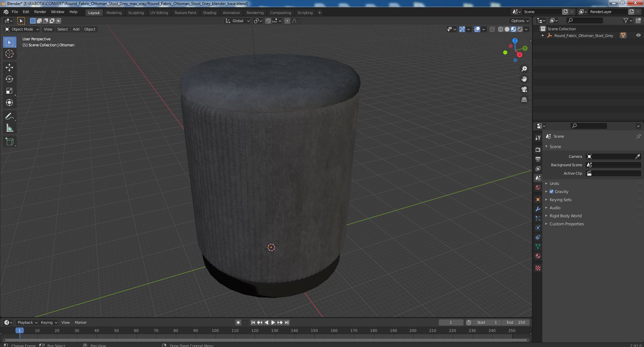Image resolution: width=644 pixels, height=347 pixels.
Task: Expand the Audio panel
Action: [x=555, y=208]
